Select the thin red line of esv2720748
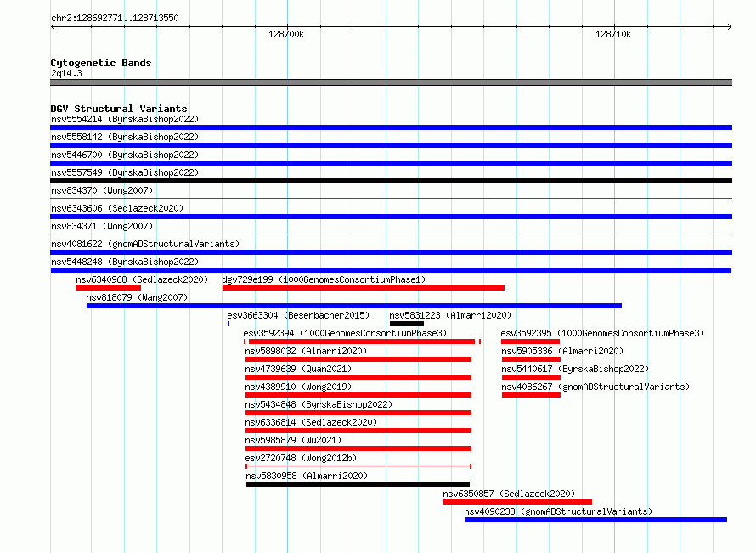 (358, 466)
